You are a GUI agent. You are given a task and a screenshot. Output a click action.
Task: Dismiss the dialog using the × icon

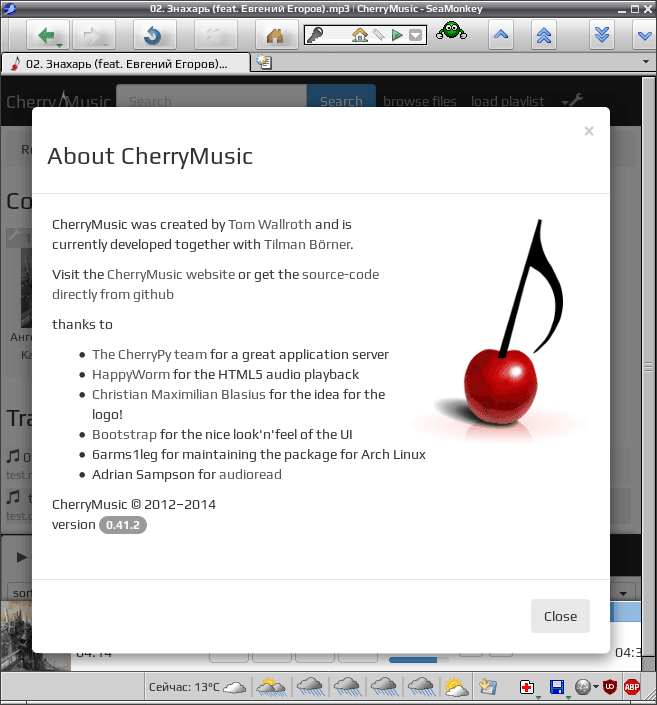pyautogui.click(x=589, y=131)
